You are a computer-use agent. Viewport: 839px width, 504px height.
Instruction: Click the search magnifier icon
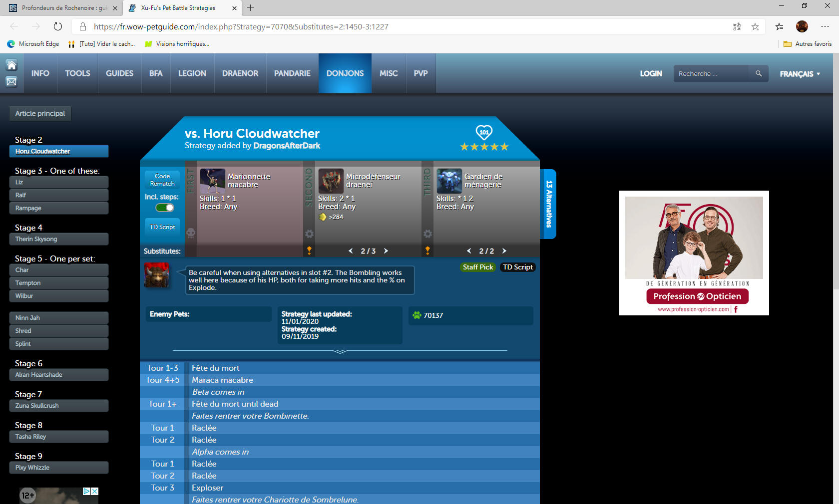coord(759,73)
